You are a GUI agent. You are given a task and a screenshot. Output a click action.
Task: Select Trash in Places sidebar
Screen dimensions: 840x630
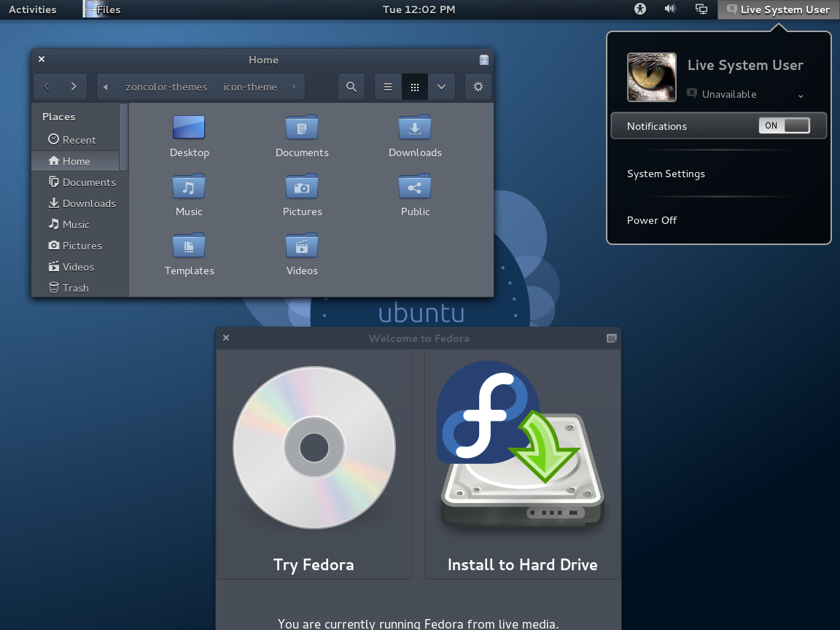[76, 288]
